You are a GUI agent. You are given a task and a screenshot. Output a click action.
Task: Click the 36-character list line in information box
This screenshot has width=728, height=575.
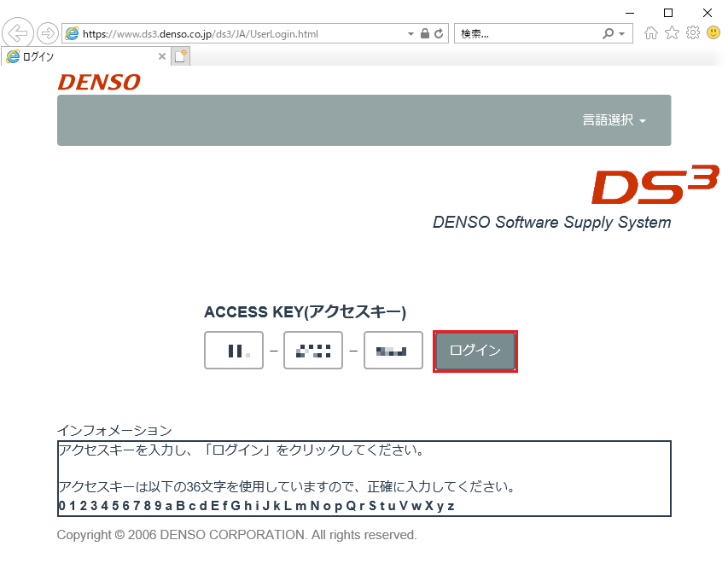(256, 505)
